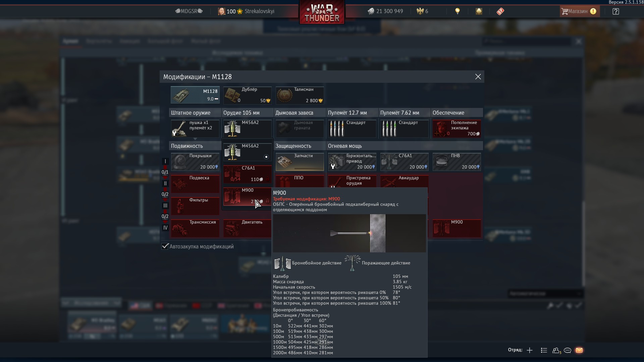This screenshot has width=644, height=362.
Task: Click the battle pass BP icon
Action: coord(500,11)
